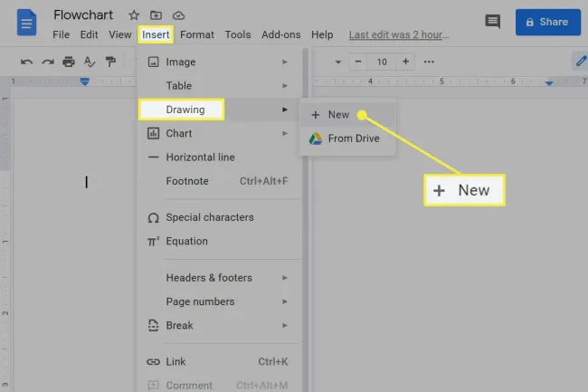Open the editing mode pencil button
The image size is (588, 392).
[580, 62]
